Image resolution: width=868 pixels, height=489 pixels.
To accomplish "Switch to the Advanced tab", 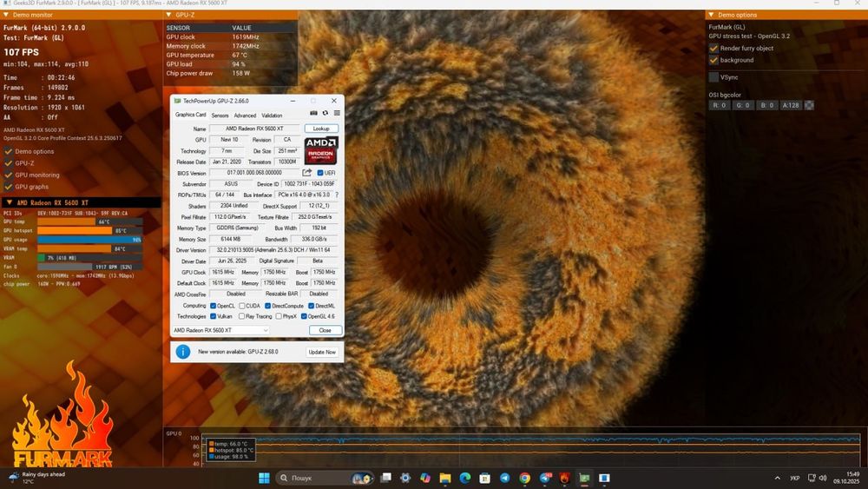I will 245,115.
